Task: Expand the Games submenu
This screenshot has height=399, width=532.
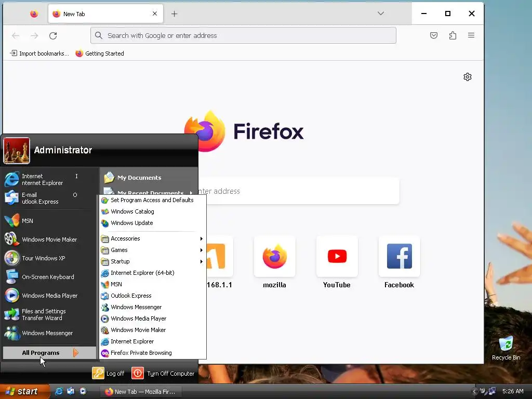Action: pyautogui.click(x=153, y=250)
